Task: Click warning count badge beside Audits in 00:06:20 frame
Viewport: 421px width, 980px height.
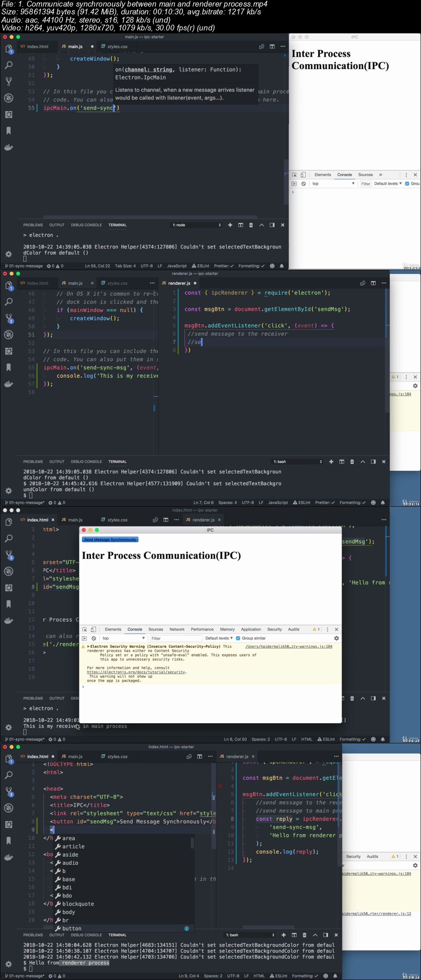Action: pyautogui.click(x=316, y=629)
